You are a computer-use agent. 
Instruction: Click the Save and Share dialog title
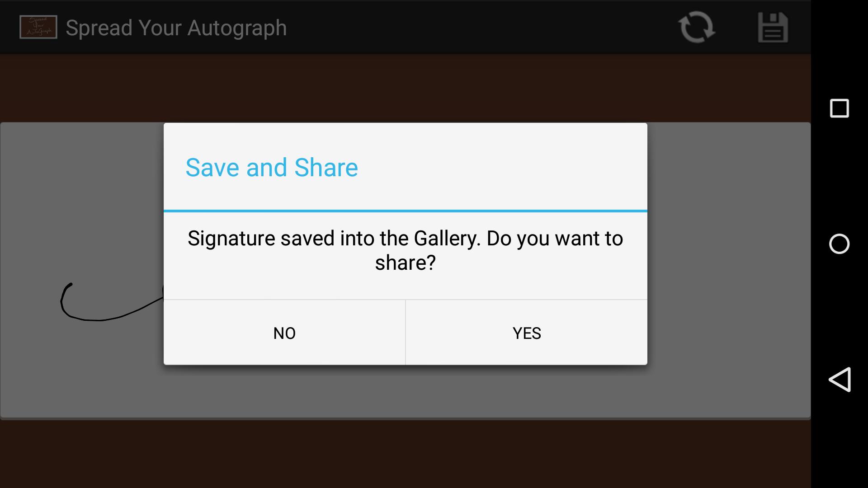(271, 167)
